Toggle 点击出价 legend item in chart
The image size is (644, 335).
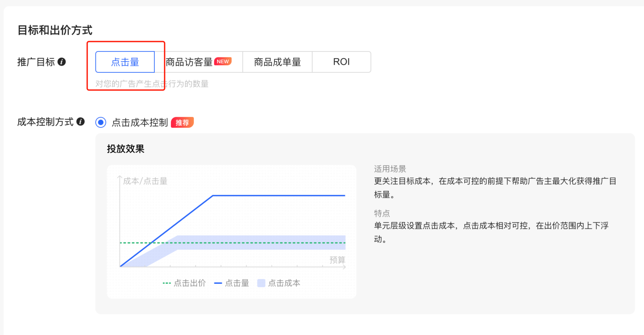(184, 283)
